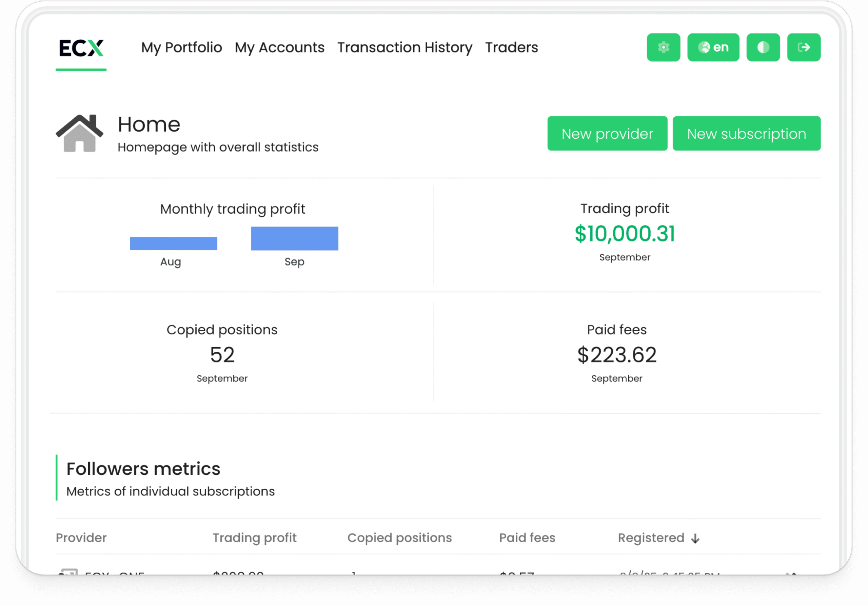Click the Sep bar in profit chart
Viewport: 868px width, 606px height.
coord(295,238)
